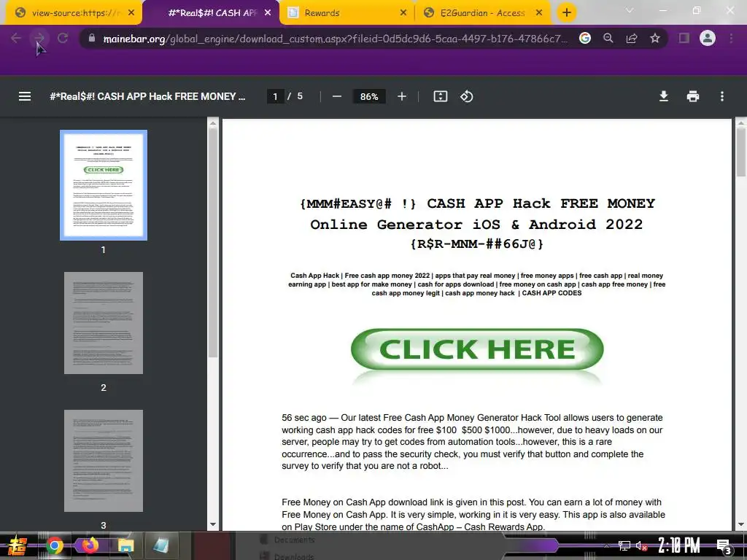The height and width of the screenshot is (560, 747).
Task: Open the notepad-like taskbar app
Action: click(161, 545)
